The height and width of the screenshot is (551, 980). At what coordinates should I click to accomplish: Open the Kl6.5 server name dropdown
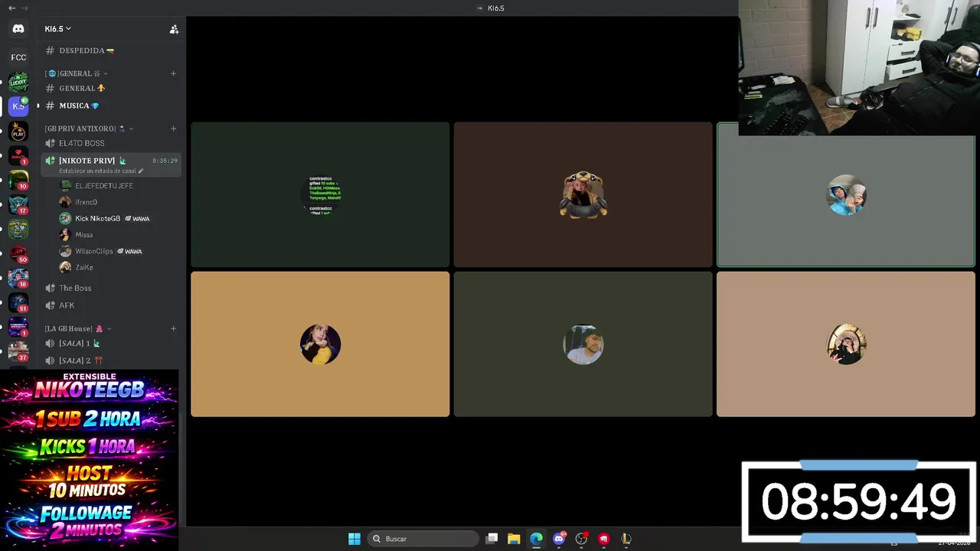[x=57, y=29]
